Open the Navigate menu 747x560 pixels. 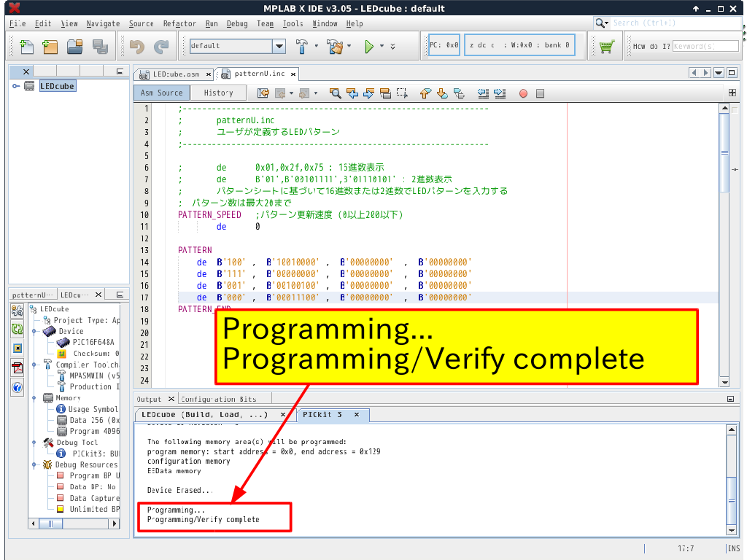pyautogui.click(x=103, y=23)
